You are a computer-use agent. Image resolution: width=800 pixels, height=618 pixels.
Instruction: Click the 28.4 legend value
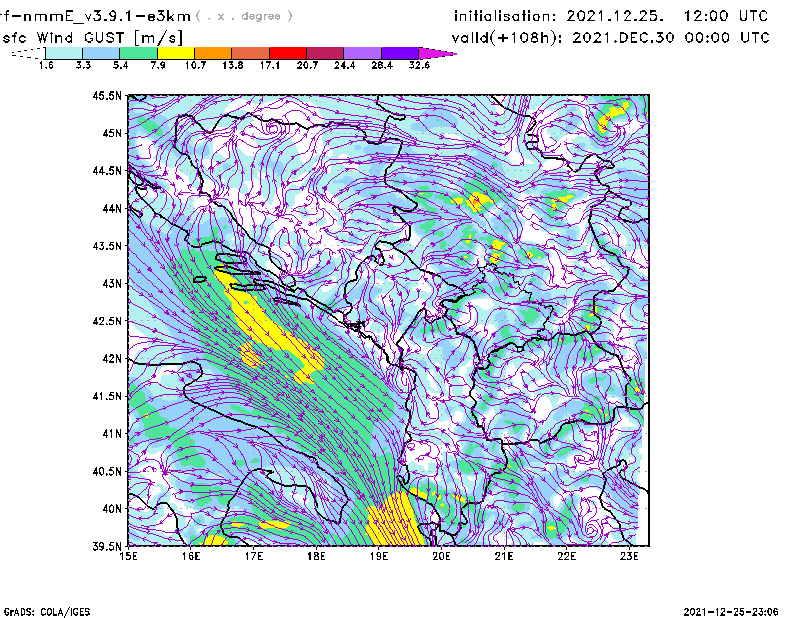[x=382, y=65]
